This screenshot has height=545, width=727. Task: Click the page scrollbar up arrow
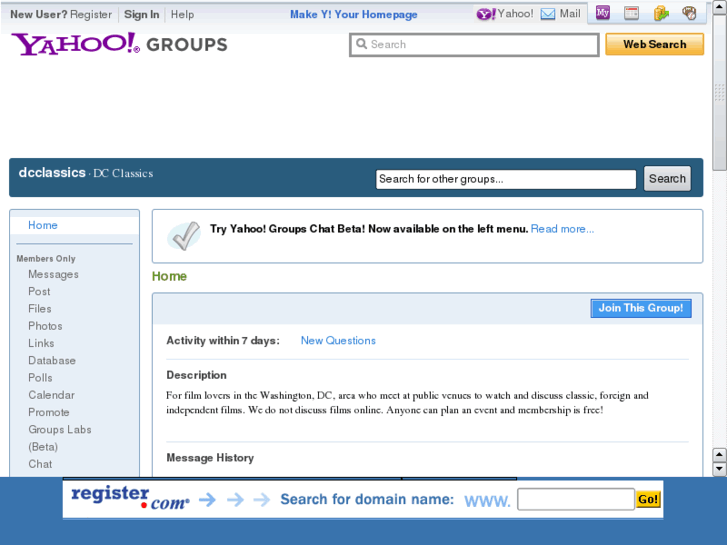[720, 6]
